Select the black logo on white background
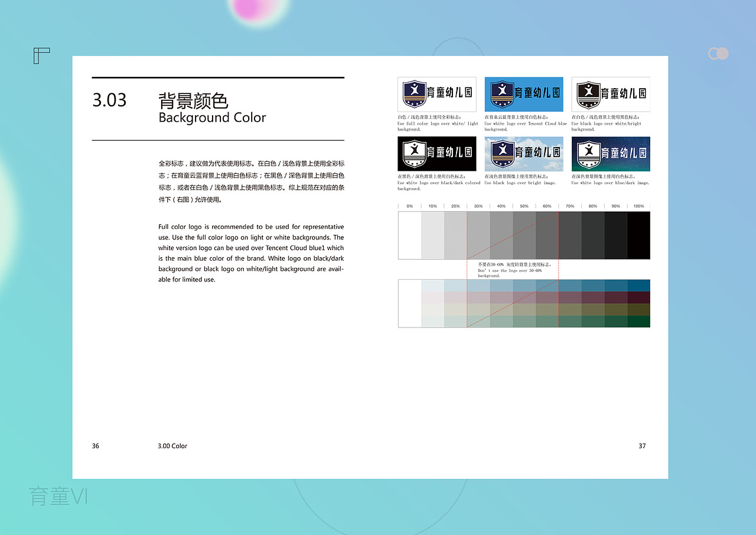The width and height of the screenshot is (756, 535). click(611, 94)
